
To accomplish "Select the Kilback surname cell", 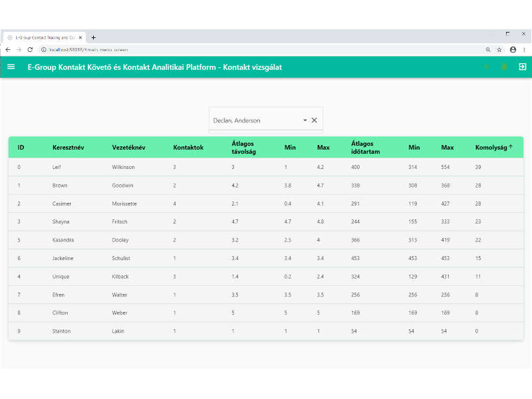I will point(120,277).
